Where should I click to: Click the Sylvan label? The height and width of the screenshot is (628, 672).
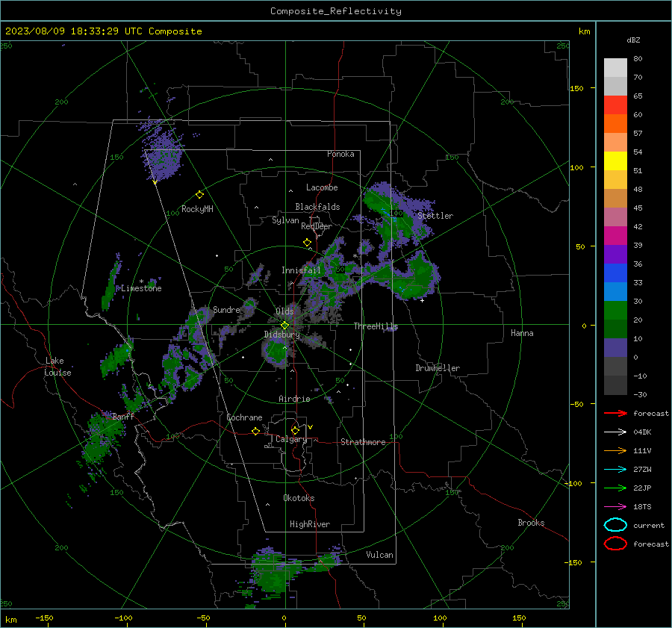pyautogui.click(x=285, y=220)
